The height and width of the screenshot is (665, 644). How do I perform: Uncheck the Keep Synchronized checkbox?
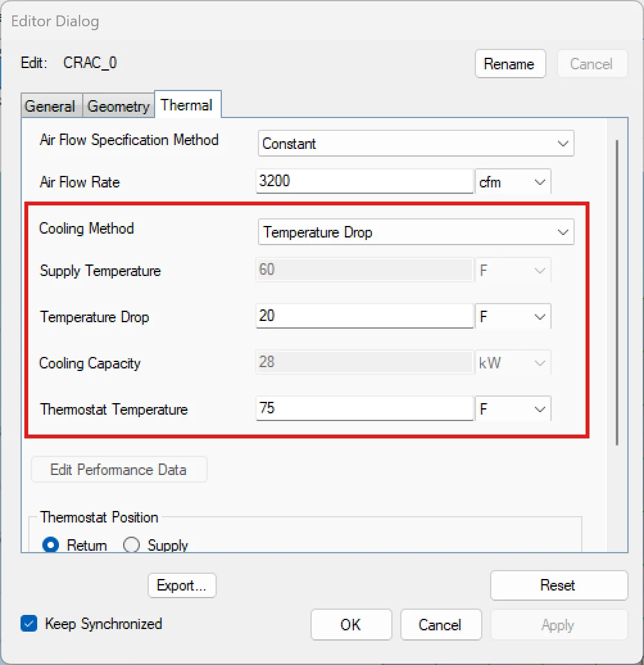click(x=28, y=623)
